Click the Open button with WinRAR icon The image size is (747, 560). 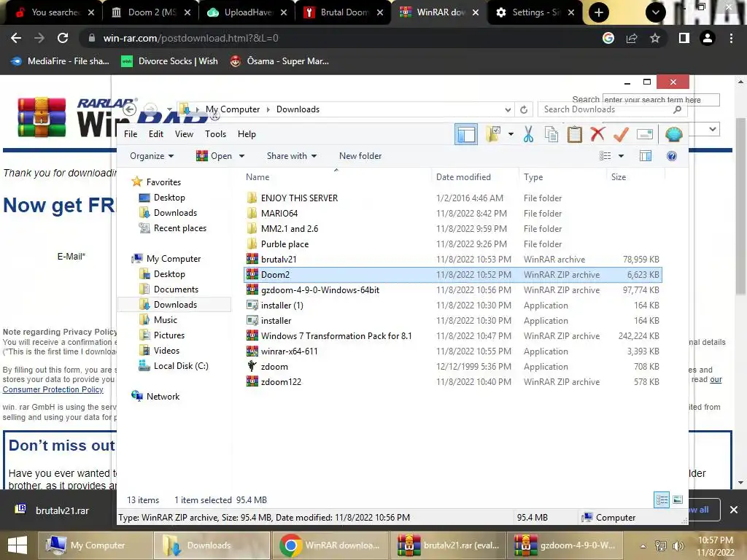214,156
